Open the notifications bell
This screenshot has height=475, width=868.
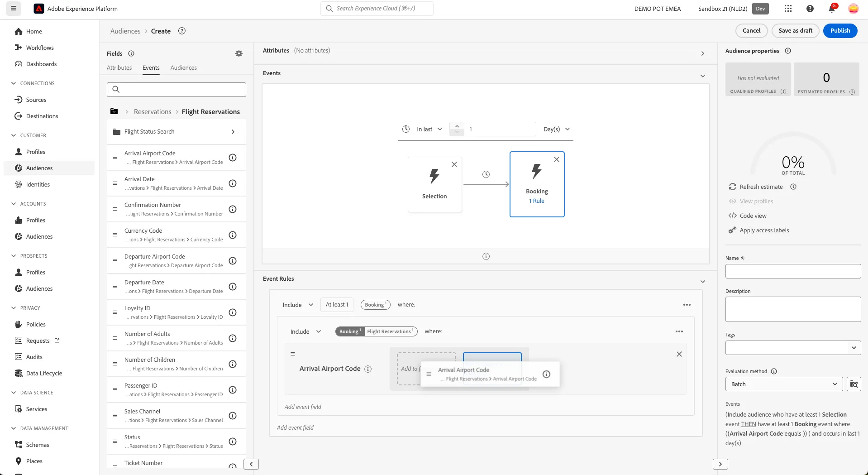pos(832,9)
